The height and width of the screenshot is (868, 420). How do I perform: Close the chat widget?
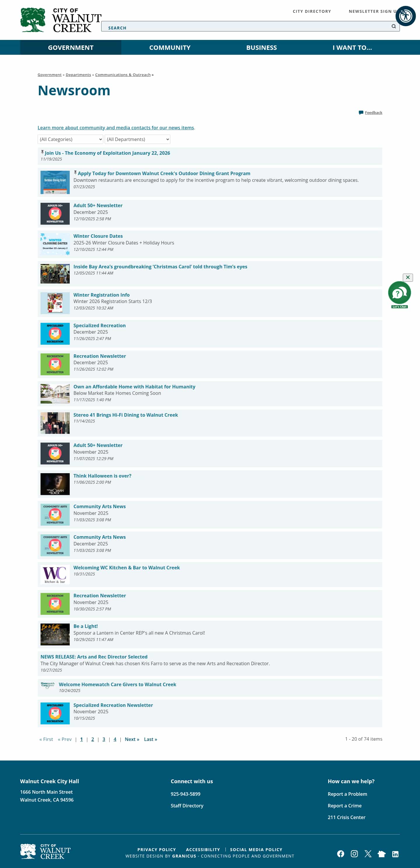point(408,277)
